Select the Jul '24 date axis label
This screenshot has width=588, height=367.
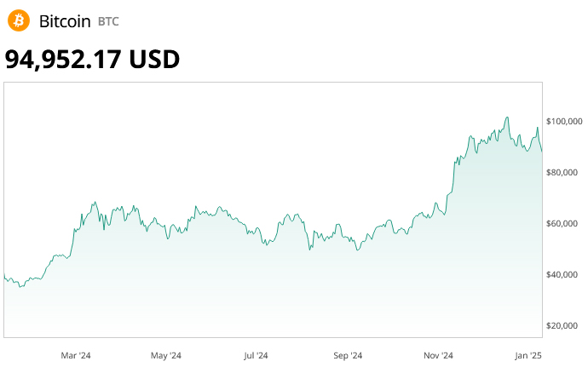tap(256, 354)
